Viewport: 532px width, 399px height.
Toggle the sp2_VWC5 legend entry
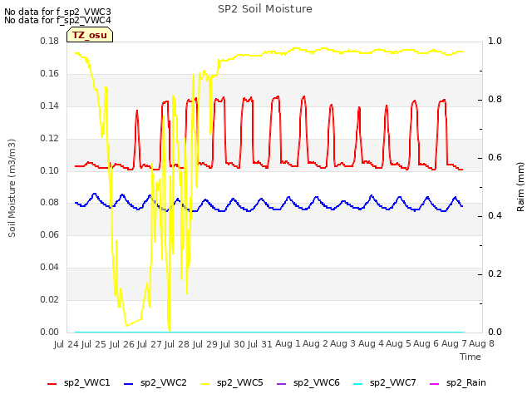pyautogui.click(x=231, y=382)
